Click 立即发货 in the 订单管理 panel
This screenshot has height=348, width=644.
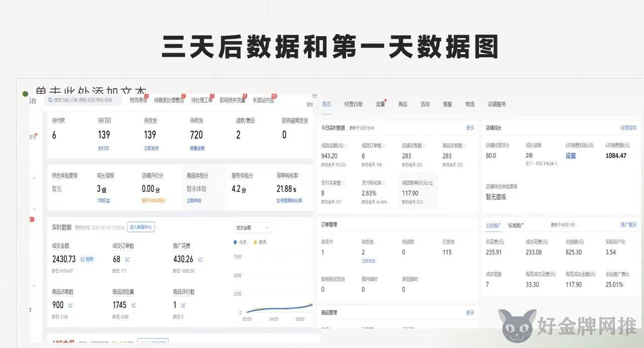368,261
